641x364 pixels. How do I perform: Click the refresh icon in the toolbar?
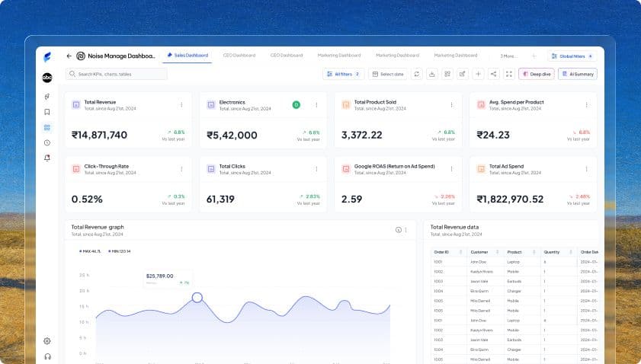pyautogui.click(x=417, y=74)
